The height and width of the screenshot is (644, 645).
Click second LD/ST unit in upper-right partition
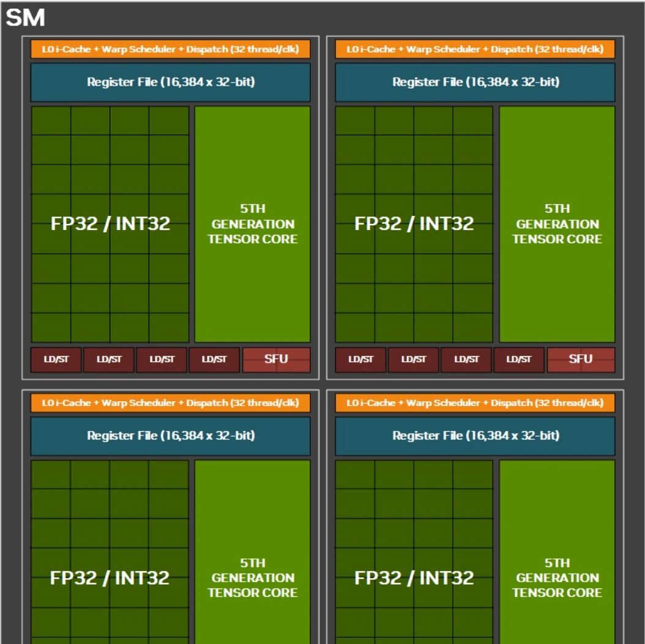click(x=414, y=360)
